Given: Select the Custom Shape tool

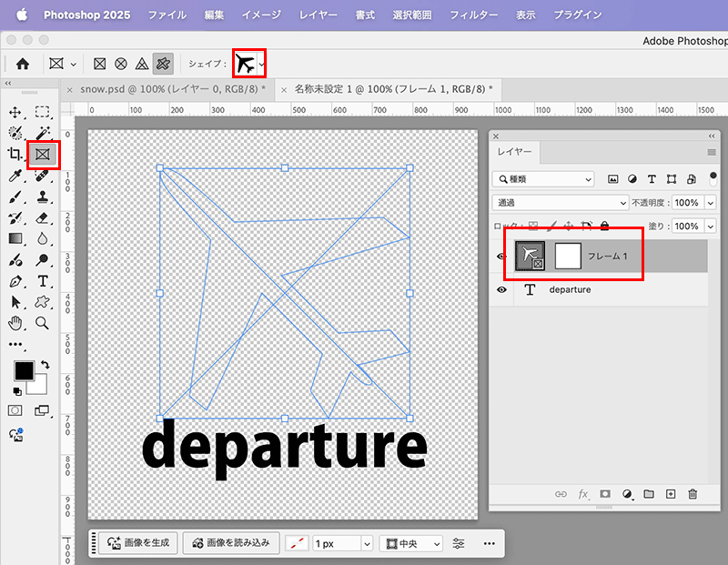Looking at the screenshot, I should point(42,302).
